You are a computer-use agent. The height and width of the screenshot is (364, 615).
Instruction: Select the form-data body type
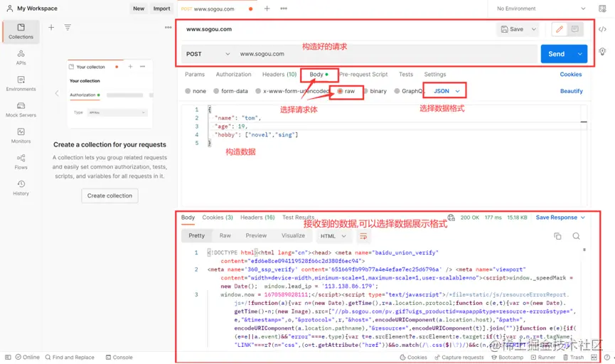(230, 91)
